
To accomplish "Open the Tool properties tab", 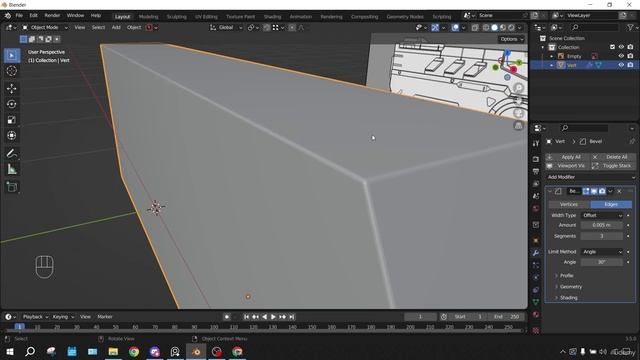I will [536, 143].
